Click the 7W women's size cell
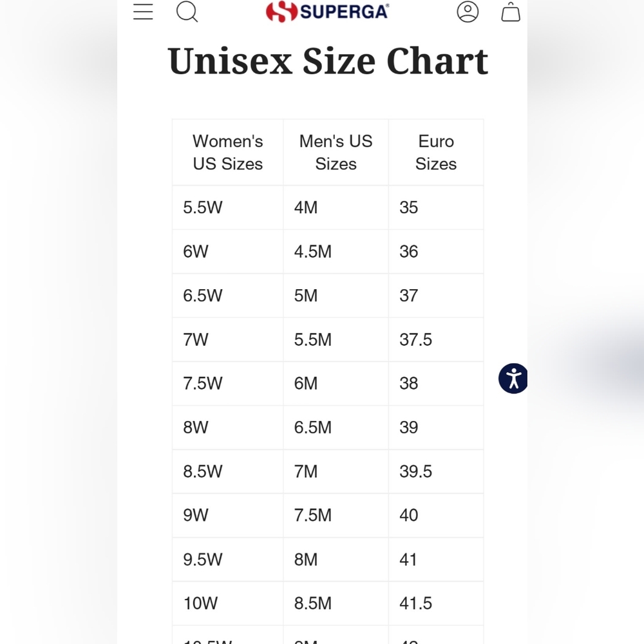The width and height of the screenshot is (644, 644). 227,339
